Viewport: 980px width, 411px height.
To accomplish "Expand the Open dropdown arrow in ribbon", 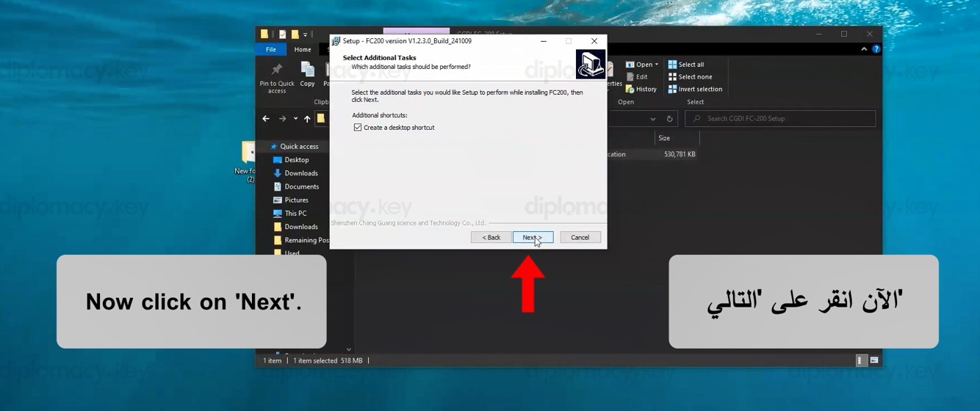I will tap(657, 65).
